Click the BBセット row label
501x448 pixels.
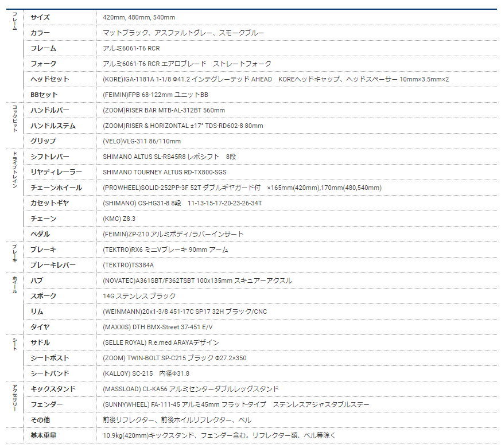pos(44,95)
